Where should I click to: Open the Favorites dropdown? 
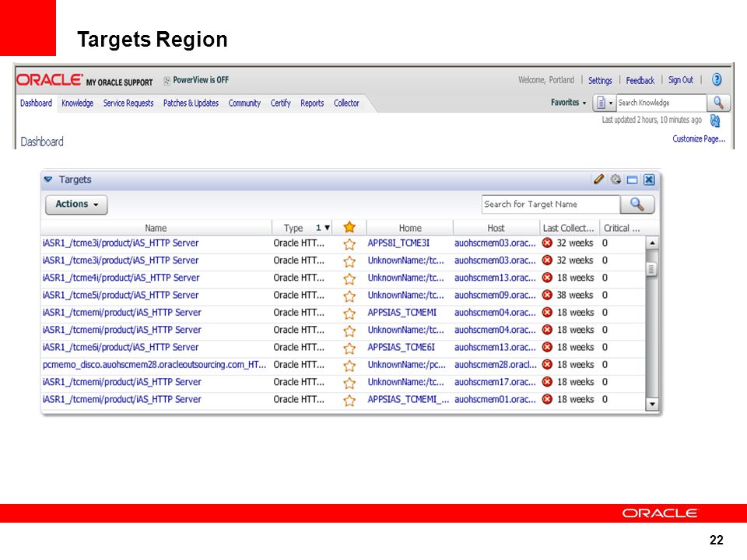568,103
